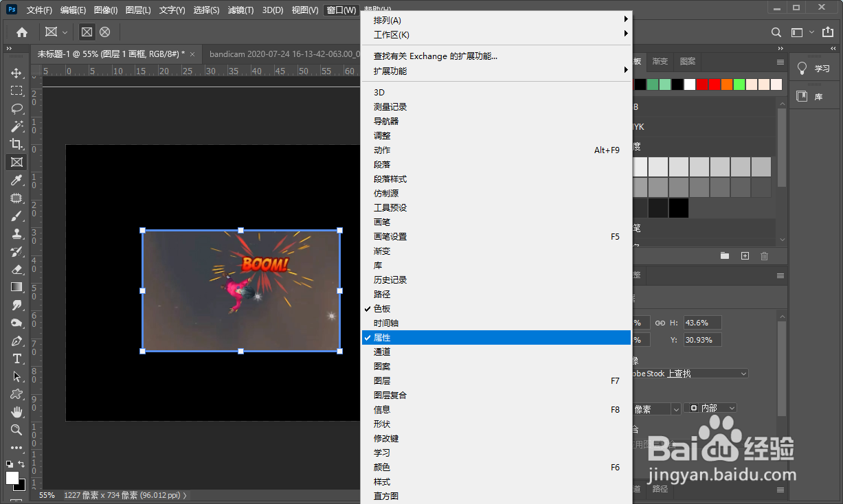Choose elliptical frame shape in options bar
This screenshot has height=504, width=843.
pyautogui.click(x=104, y=32)
